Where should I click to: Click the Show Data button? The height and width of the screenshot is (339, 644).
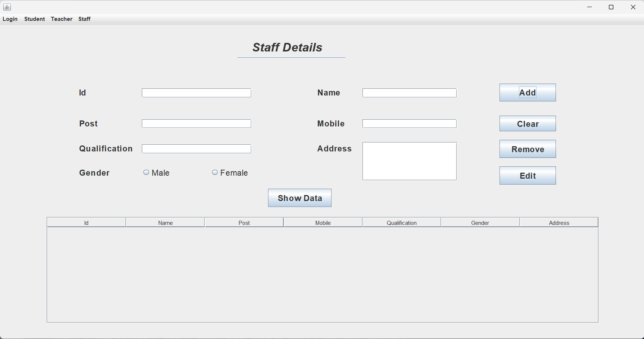(299, 198)
